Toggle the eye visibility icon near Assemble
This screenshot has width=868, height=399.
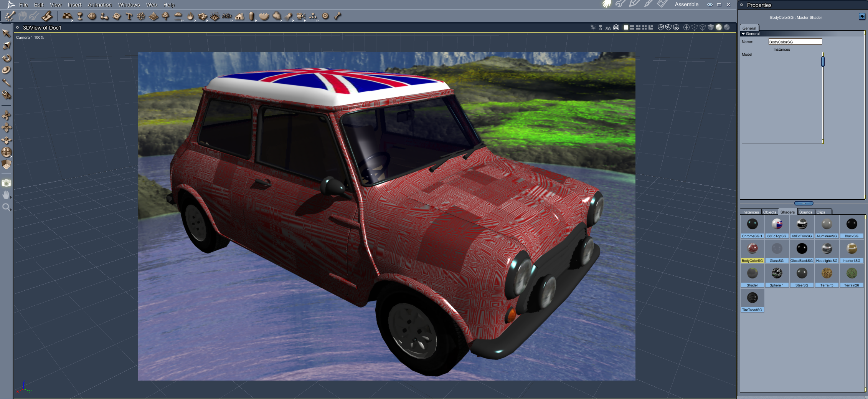click(x=710, y=5)
